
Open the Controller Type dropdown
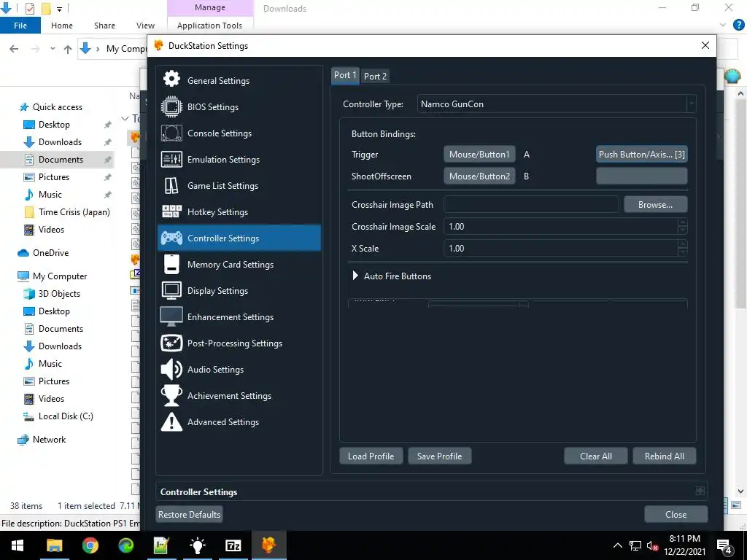click(x=556, y=104)
